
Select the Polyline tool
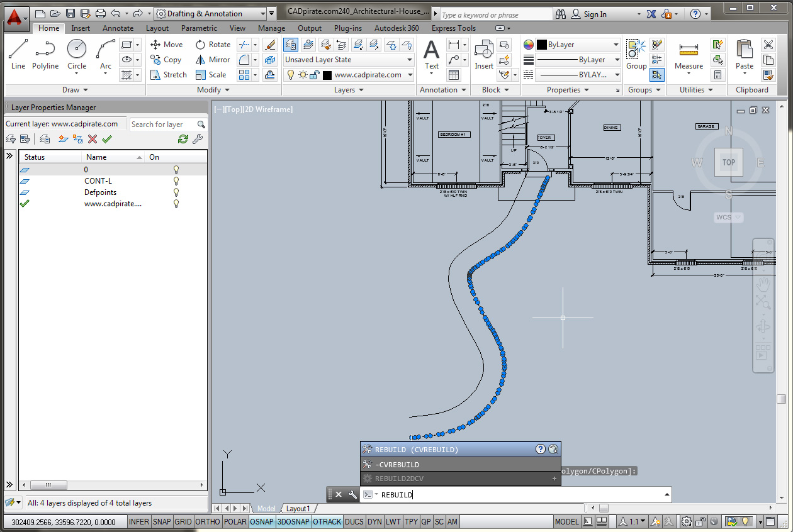point(45,54)
